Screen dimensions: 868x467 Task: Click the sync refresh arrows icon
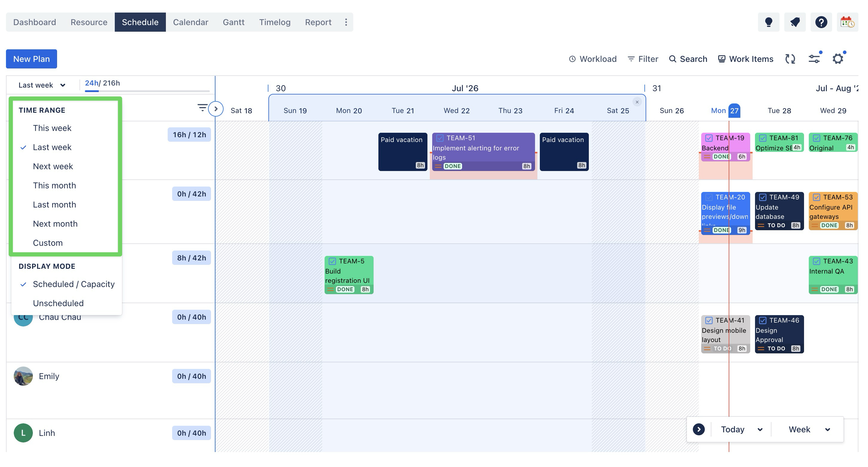tap(790, 59)
